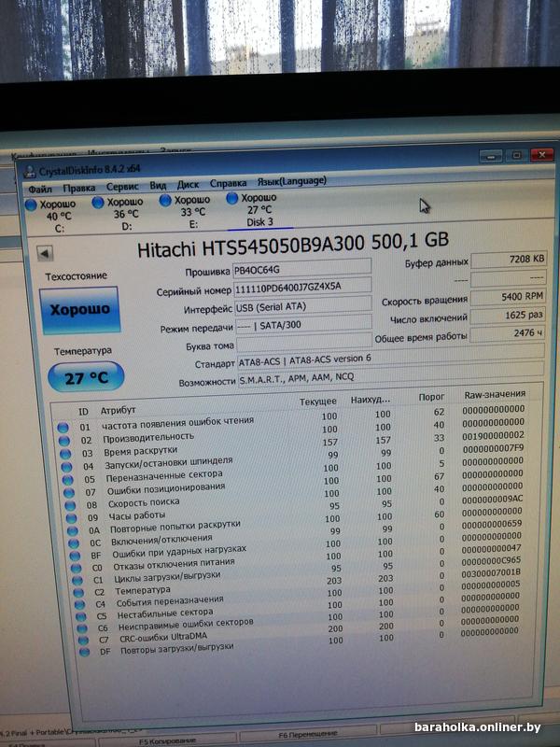
Task: Click the Текущее column header
Action: point(317,402)
